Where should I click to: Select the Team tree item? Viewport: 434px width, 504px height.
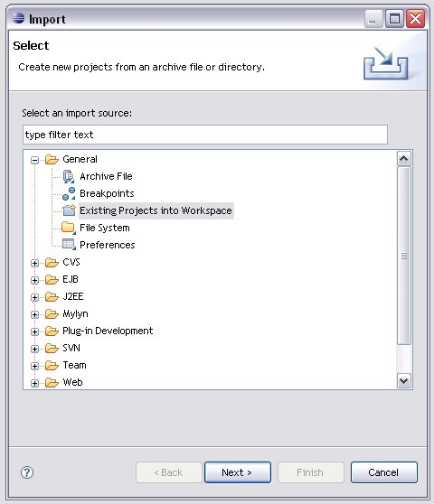tap(75, 365)
